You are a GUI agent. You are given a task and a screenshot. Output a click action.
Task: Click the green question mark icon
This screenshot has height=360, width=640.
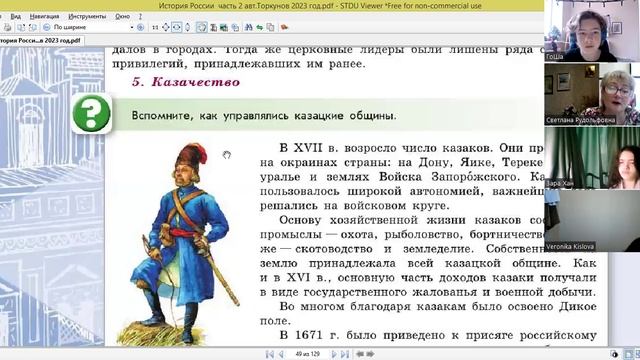[91, 114]
